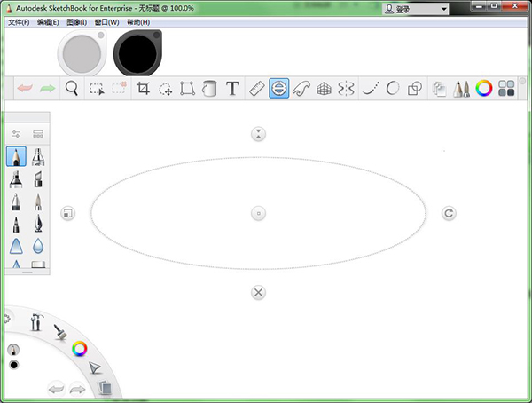Select the Paintbrush in brush palette

(38, 201)
